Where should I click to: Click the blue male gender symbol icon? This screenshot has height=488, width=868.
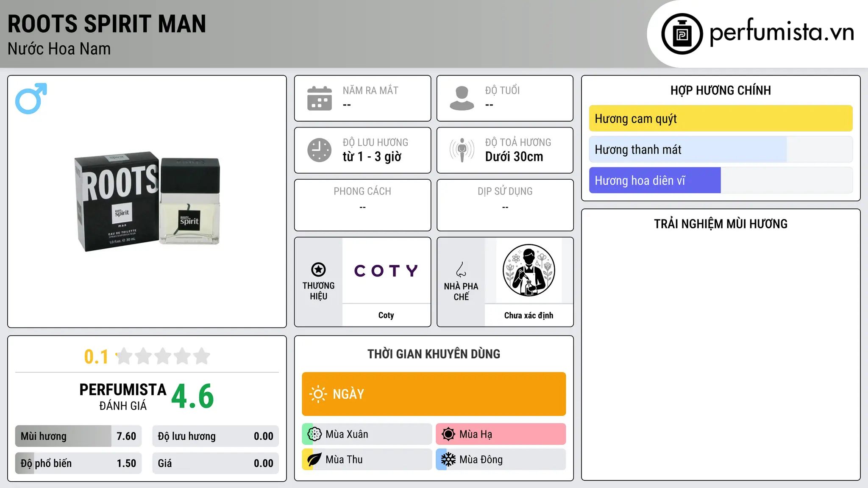(x=31, y=98)
